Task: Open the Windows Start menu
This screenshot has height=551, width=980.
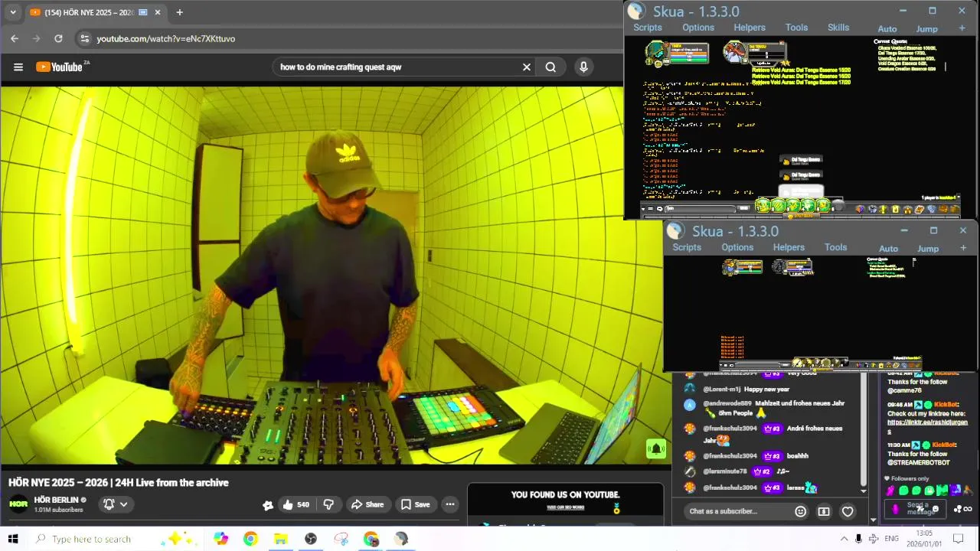Action: click(13, 539)
